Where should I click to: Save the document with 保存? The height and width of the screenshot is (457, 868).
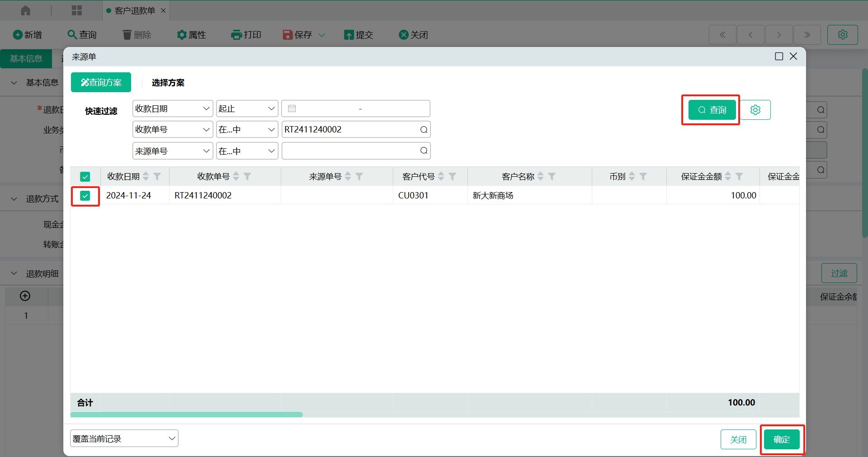pyautogui.click(x=297, y=35)
